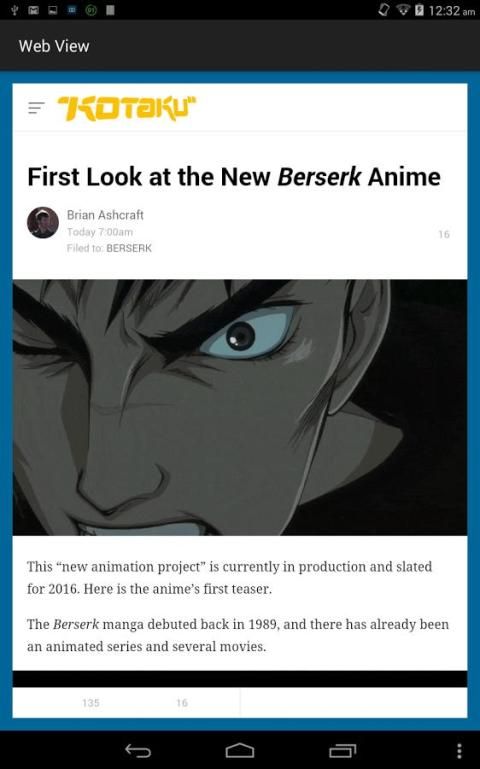The width and height of the screenshot is (480, 769).
Task: Tap the yellow Kotaku logo
Action: click(x=126, y=108)
